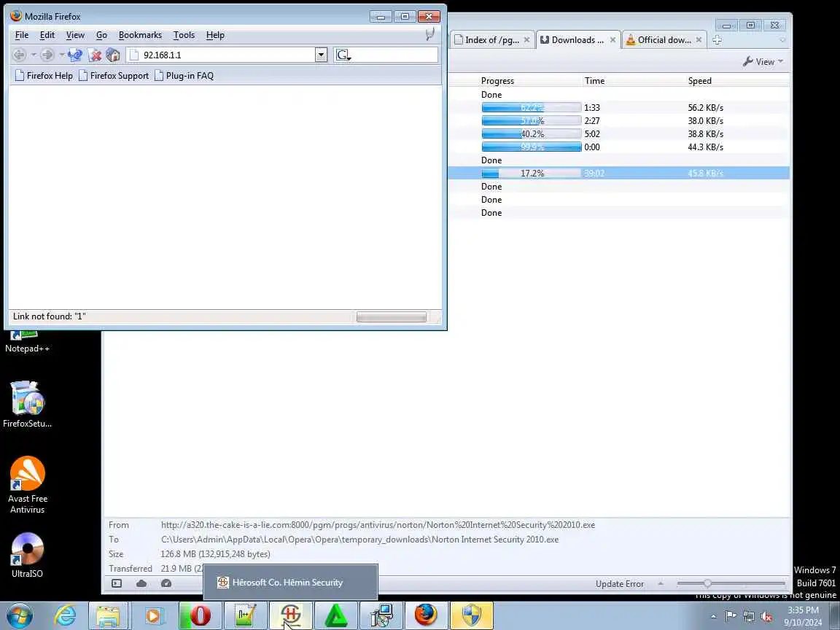
Task: Launch Internet Explorer from taskbar
Action: (x=66, y=615)
